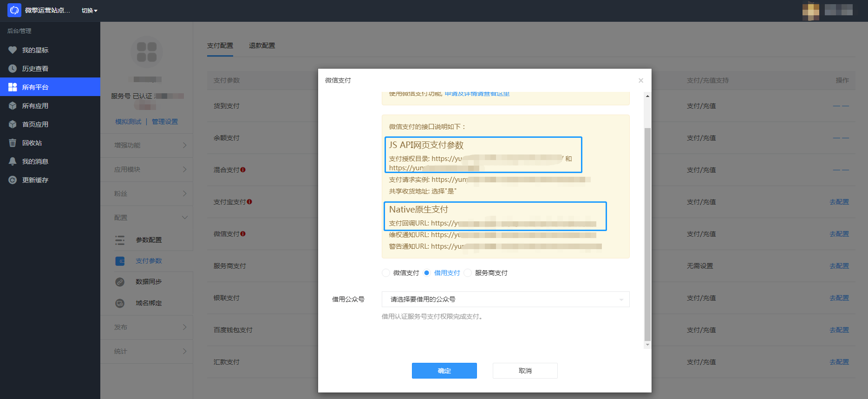This screenshot has height=399, width=868.
Task: Click the wallet icon beside 支付参数
Action: (120, 261)
